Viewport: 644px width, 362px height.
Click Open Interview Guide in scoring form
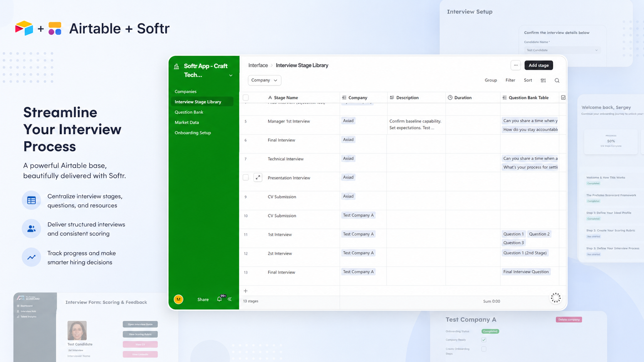tap(140, 324)
